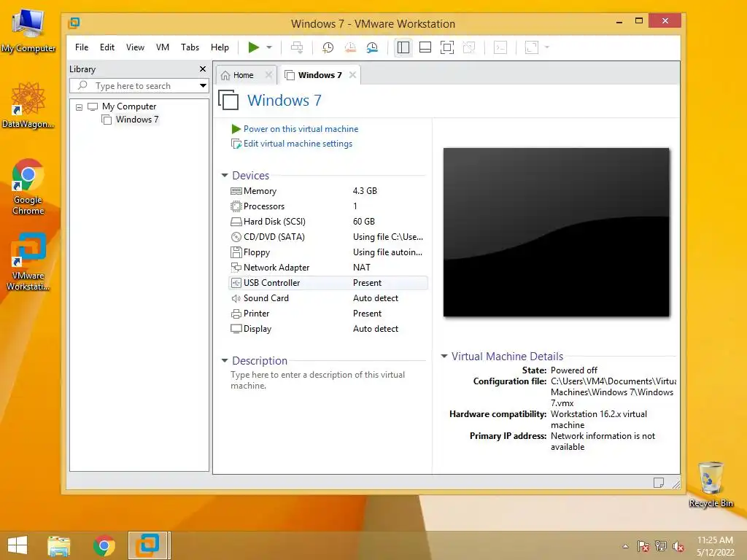Open the Tabs menu
This screenshot has height=560, width=747.
190,47
